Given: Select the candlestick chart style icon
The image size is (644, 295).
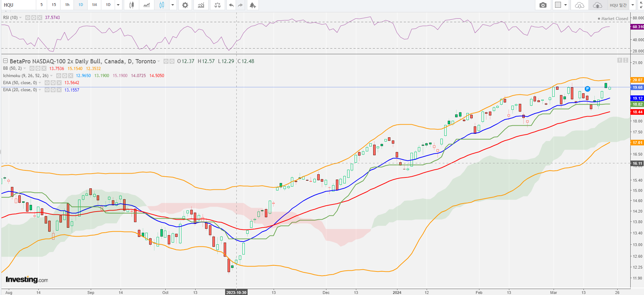Looking at the screenshot, I should 132,5.
